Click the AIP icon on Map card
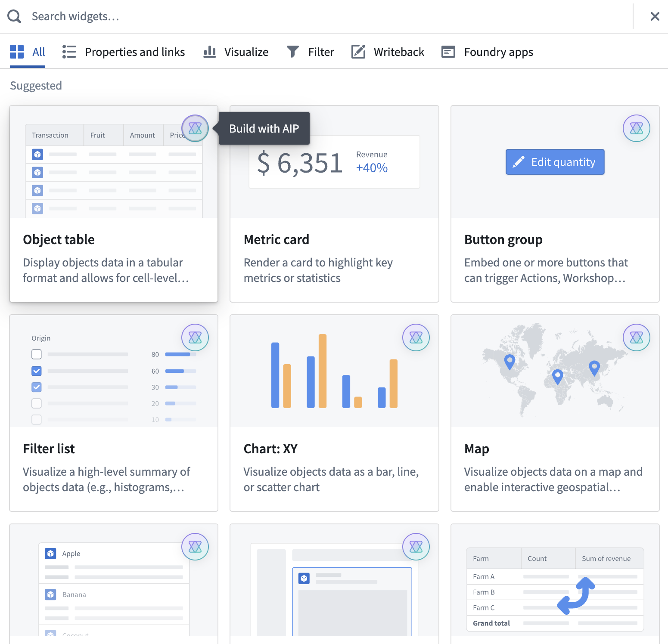The height and width of the screenshot is (644, 668). click(637, 337)
